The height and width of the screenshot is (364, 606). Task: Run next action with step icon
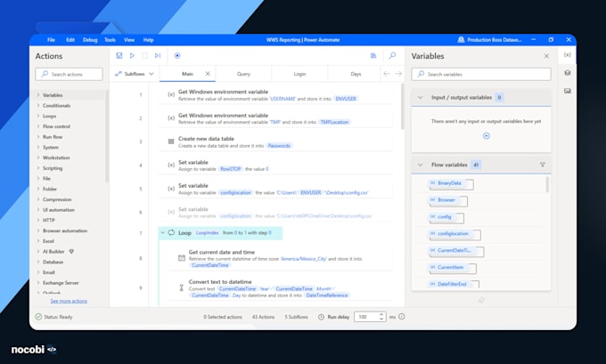[158, 55]
